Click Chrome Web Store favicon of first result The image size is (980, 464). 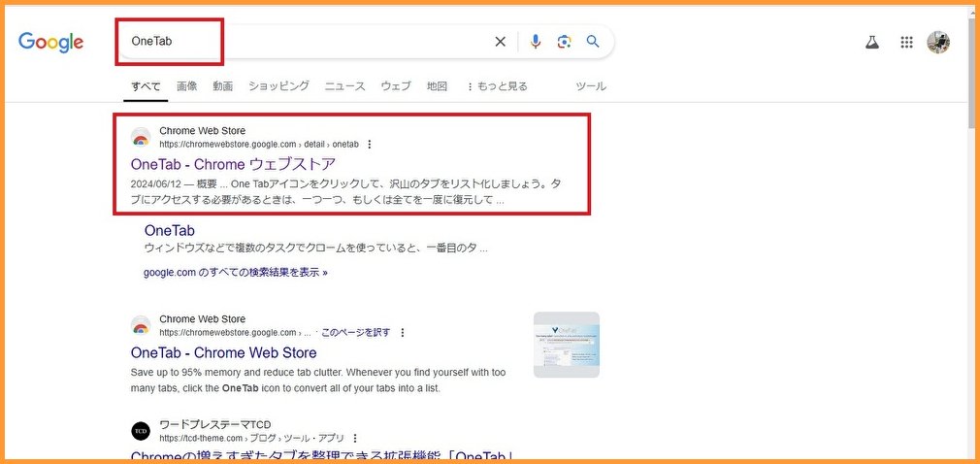(141, 137)
